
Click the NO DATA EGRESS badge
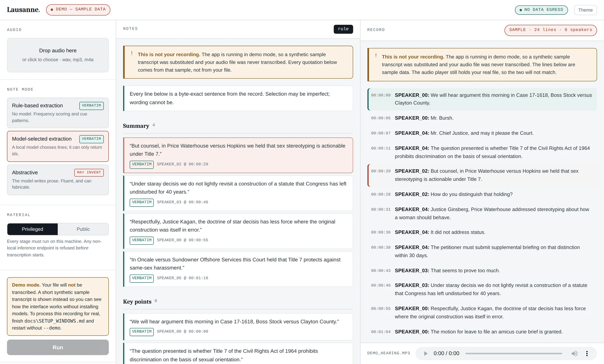(x=541, y=10)
